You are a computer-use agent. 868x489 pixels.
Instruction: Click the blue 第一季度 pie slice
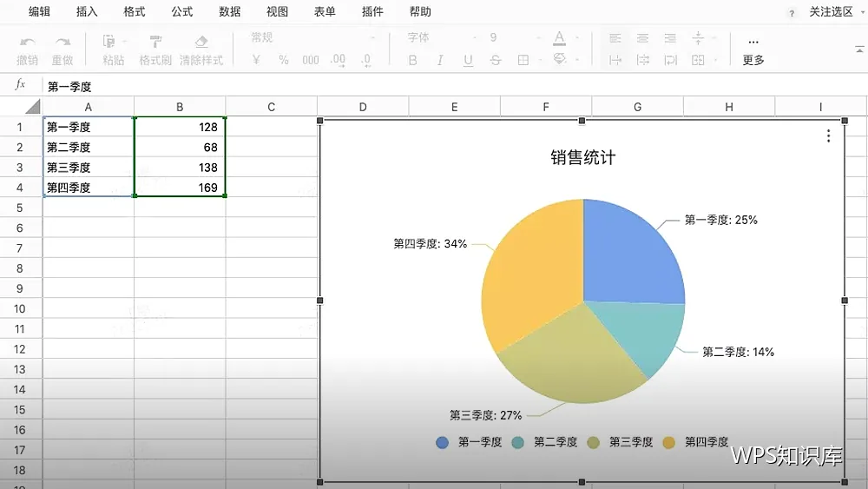coord(626,254)
